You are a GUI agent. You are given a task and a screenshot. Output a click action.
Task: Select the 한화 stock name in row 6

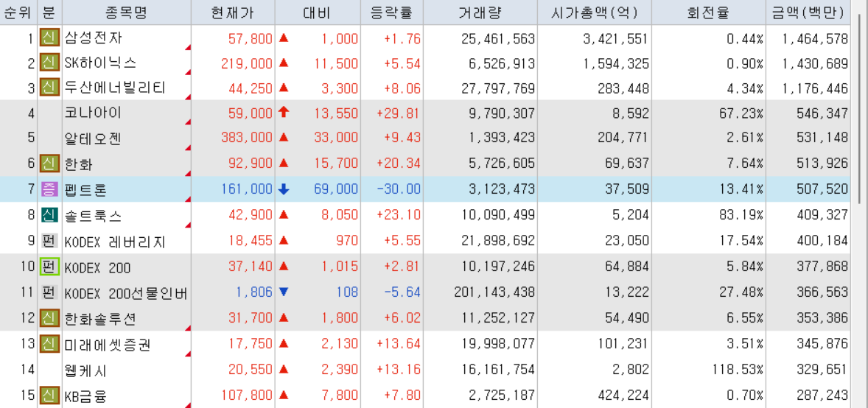click(79, 164)
